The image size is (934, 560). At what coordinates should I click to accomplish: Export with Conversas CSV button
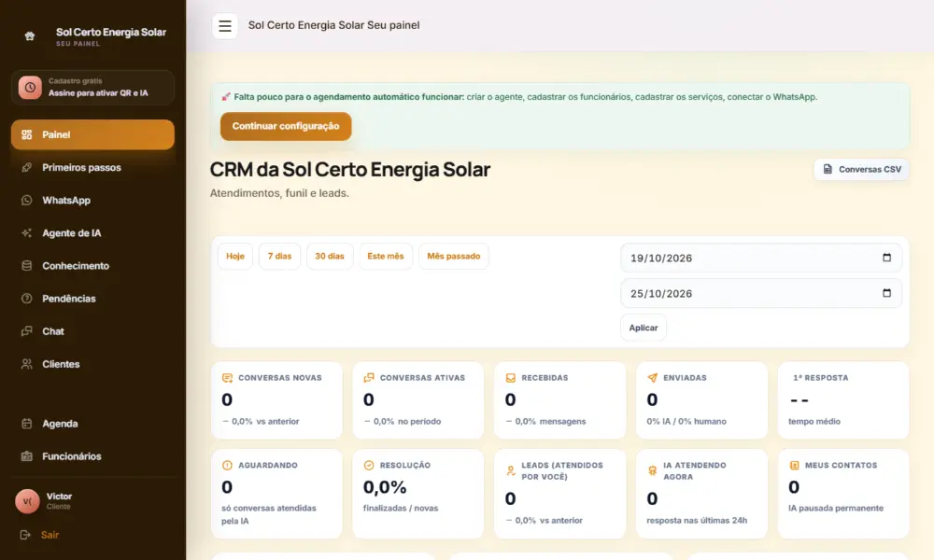(861, 169)
